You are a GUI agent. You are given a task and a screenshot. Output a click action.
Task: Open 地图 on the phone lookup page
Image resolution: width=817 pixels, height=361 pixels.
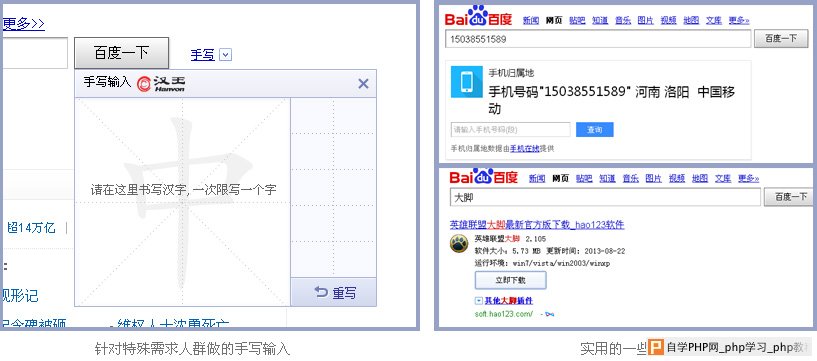pyautogui.click(x=691, y=20)
